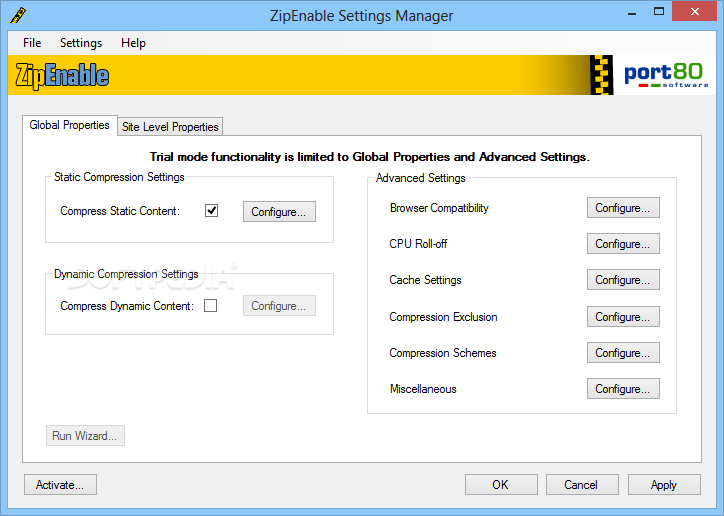
Task: Configure Miscellaneous settings
Action: (623, 389)
